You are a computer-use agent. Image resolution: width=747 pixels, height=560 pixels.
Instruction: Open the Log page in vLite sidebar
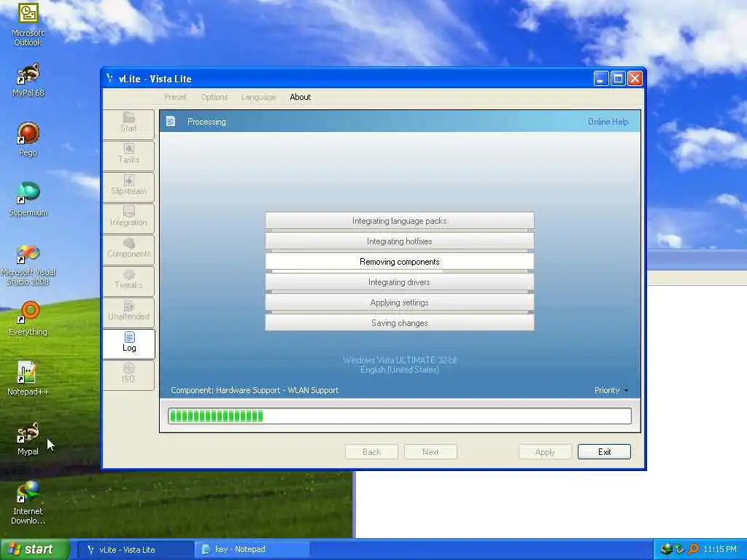128,343
